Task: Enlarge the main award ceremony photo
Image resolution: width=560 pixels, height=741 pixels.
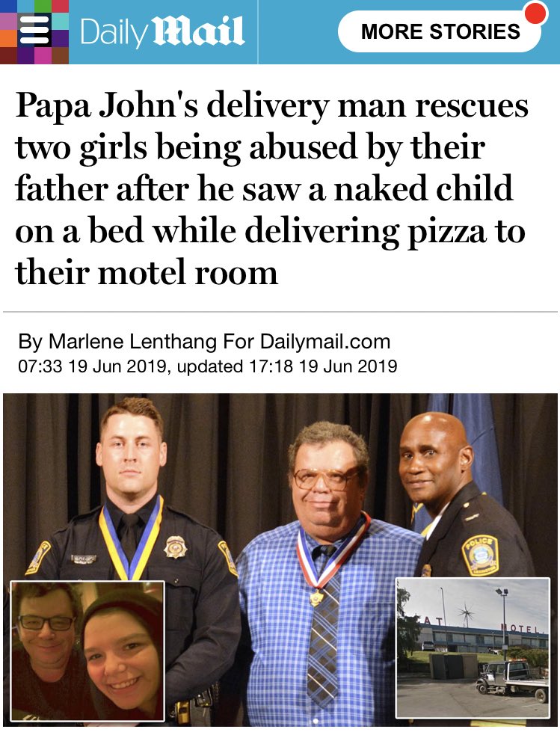Action: pos(280,560)
